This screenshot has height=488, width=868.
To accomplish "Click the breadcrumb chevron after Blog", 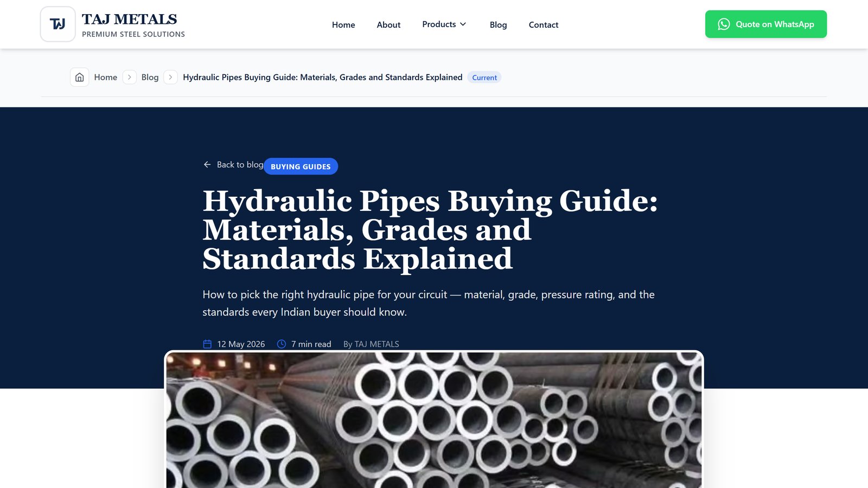I will click(170, 77).
